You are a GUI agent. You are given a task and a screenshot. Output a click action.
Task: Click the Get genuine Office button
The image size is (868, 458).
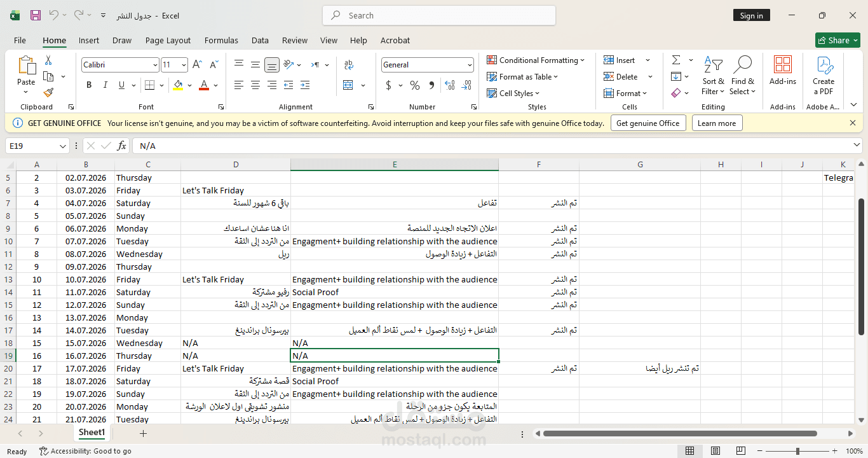pos(648,123)
